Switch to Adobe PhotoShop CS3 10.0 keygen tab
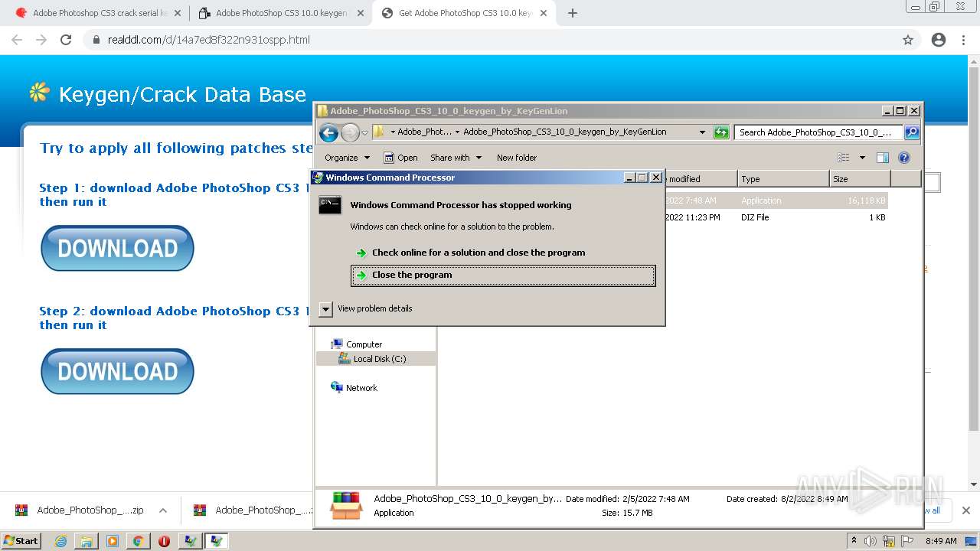The width and height of the screenshot is (980, 551). click(280, 13)
